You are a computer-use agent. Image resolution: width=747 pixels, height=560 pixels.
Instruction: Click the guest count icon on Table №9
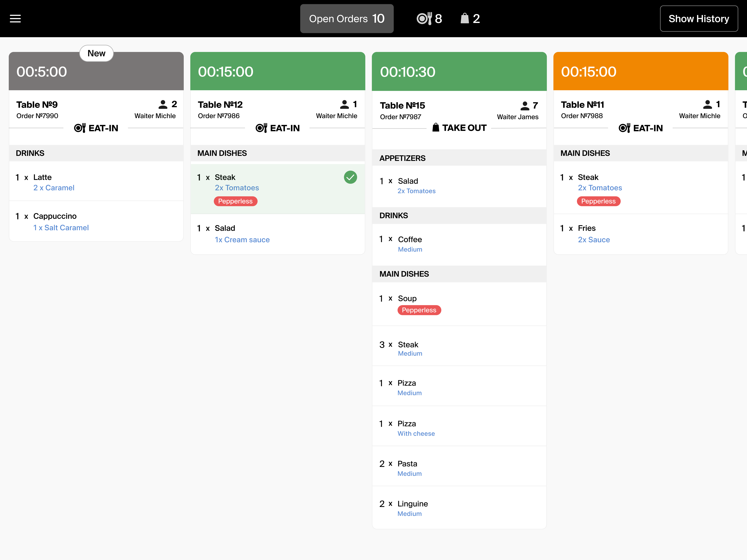tap(163, 104)
